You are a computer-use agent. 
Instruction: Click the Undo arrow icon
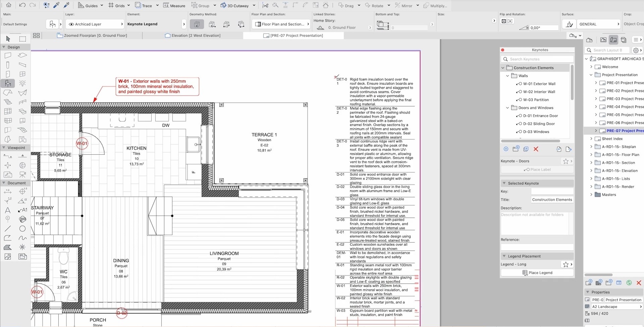pyautogui.click(x=22, y=5)
